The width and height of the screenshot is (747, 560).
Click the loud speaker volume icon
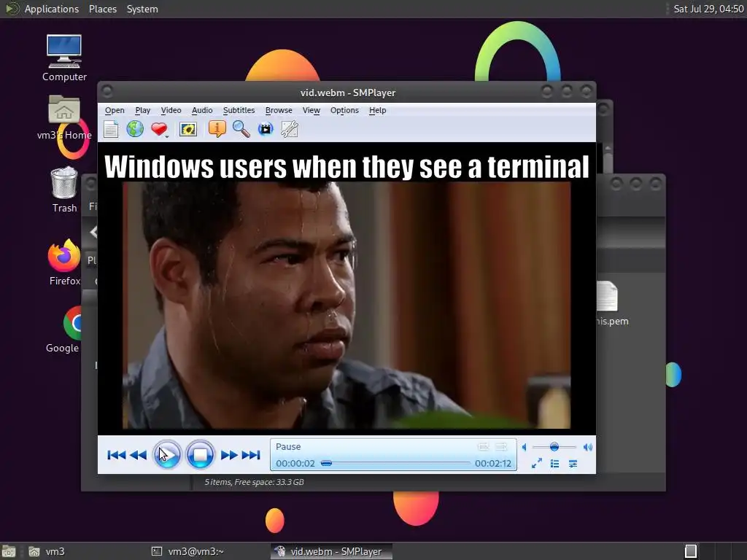pyautogui.click(x=588, y=447)
